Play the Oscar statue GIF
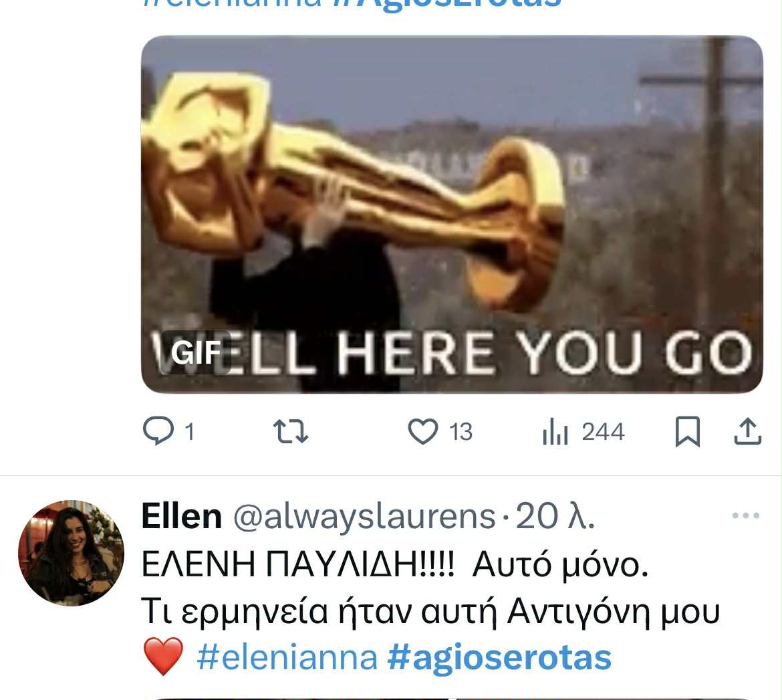Image resolution: width=782 pixels, height=700 pixels. 452,214
